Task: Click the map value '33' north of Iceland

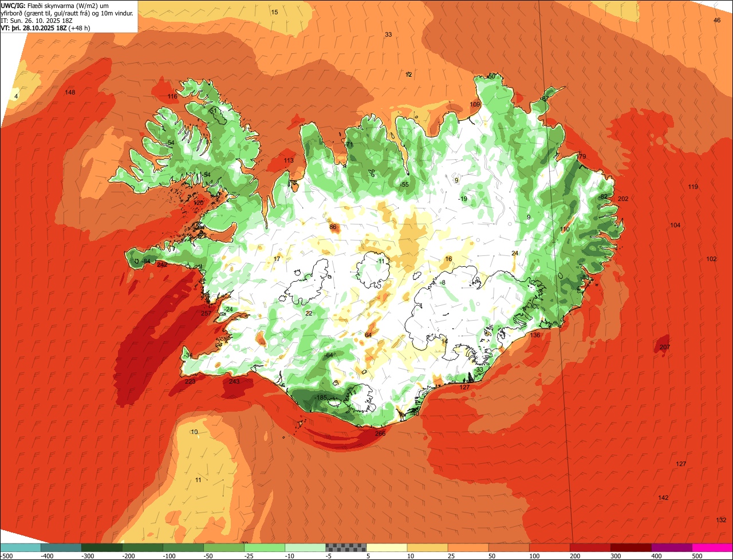Action: [388, 34]
